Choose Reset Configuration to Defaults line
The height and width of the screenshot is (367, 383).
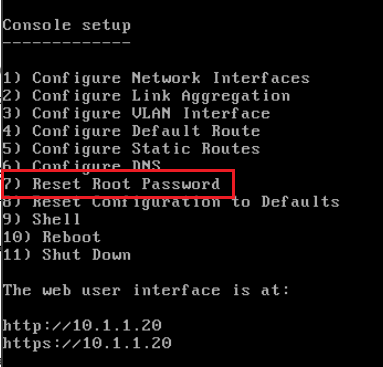[x=171, y=202]
